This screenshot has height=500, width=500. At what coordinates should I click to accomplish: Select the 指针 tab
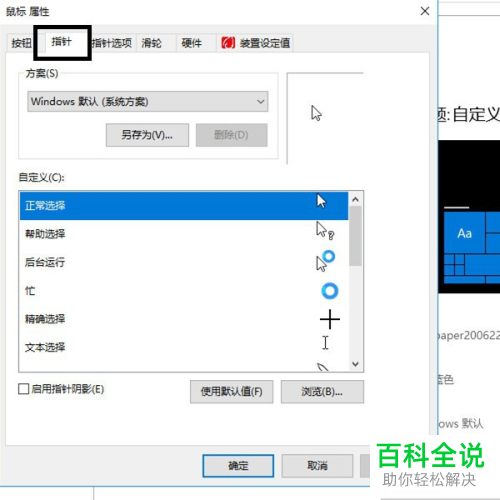pyautogui.click(x=62, y=42)
